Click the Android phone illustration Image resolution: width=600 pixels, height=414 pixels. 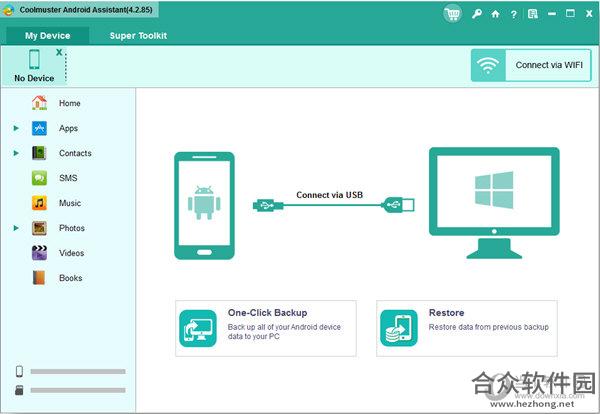point(204,206)
